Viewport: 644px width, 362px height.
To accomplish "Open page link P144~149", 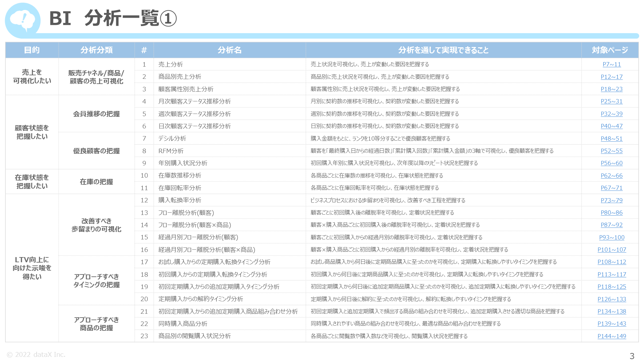I will pyautogui.click(x=611, y=336).
